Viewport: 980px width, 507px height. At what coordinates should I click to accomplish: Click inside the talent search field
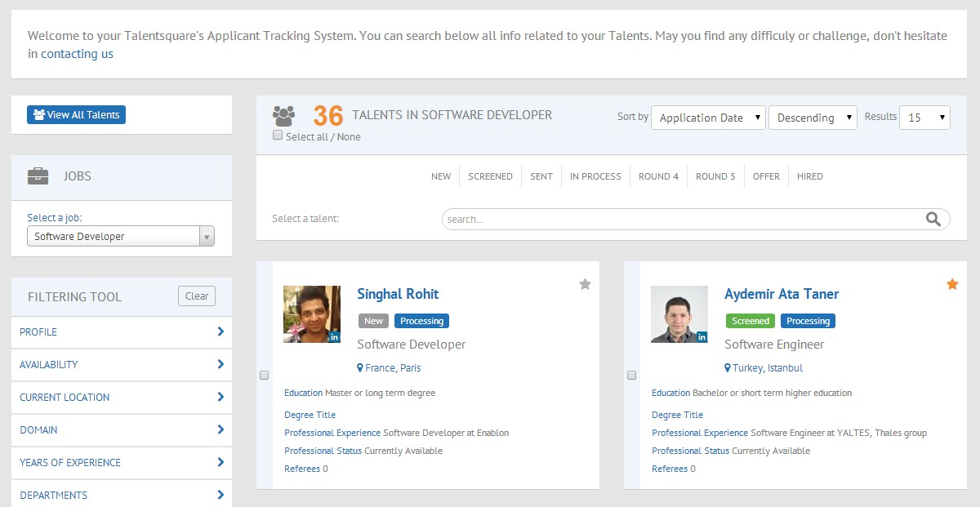653,219
